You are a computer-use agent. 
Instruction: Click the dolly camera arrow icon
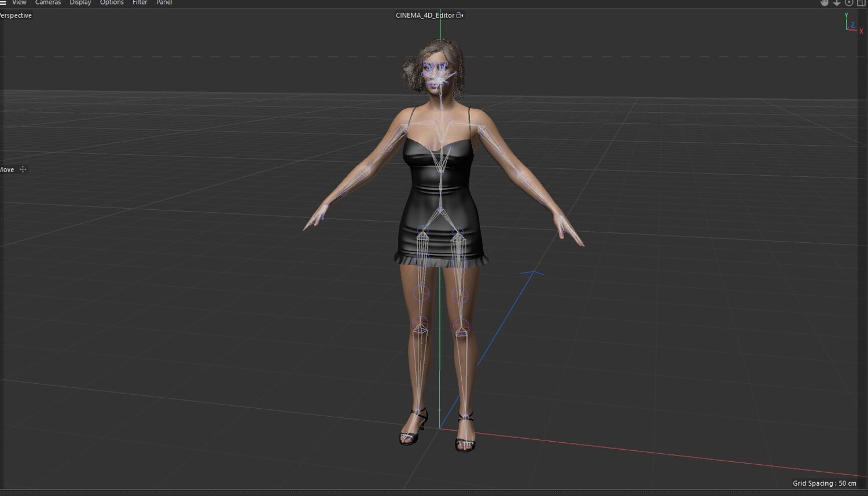(x=837, y=3)
